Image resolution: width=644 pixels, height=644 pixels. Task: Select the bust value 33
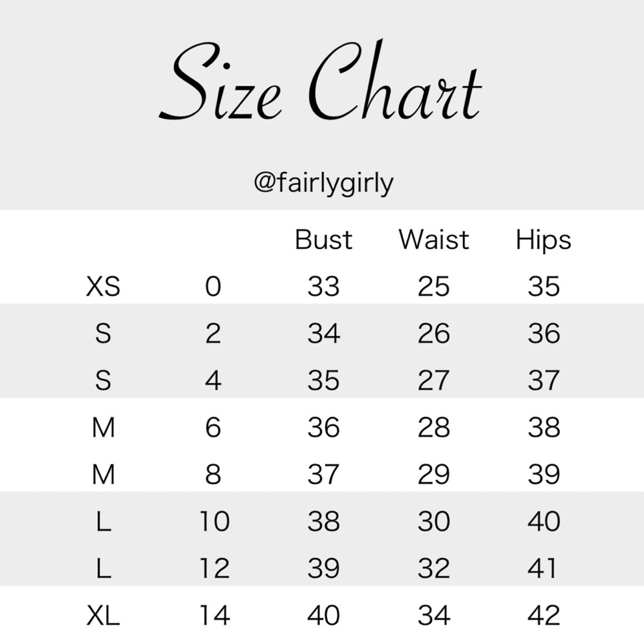tap(323, 286)
